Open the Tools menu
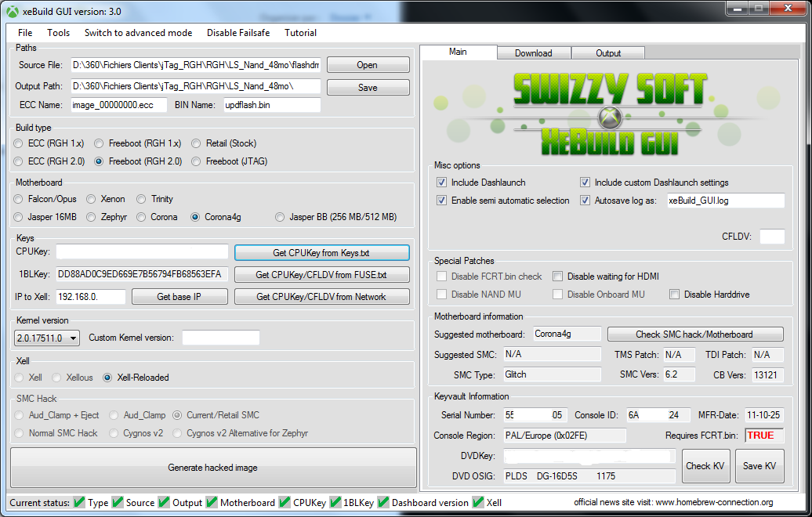The height and width of the screenshot is (517, 812). coord(58,33)
